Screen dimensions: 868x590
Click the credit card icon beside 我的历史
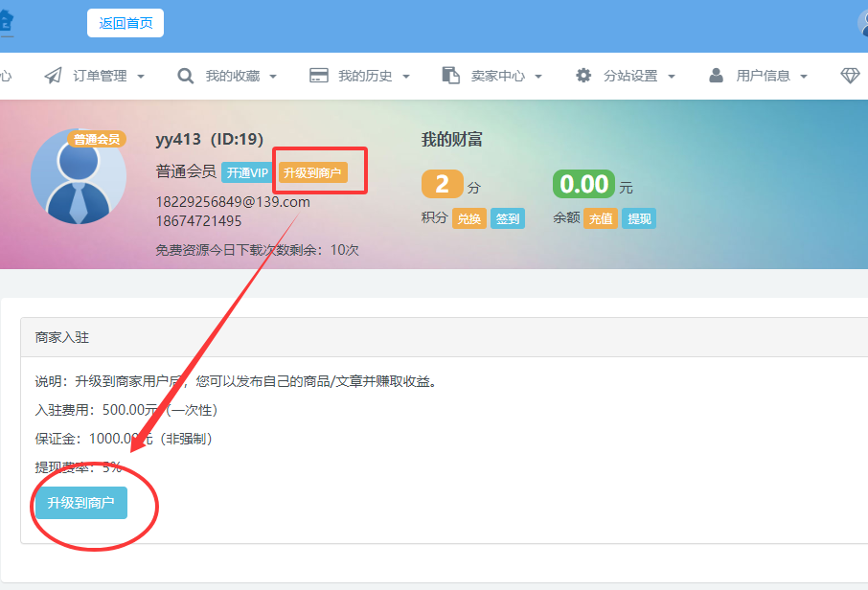pos(319,76)
